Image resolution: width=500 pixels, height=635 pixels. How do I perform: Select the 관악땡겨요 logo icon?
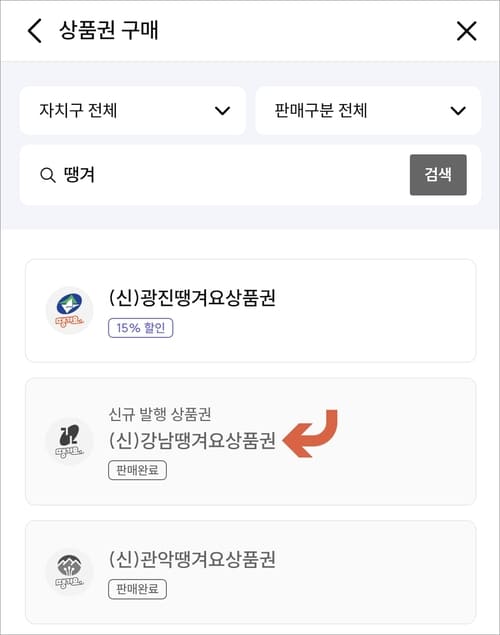click(70, 572)
